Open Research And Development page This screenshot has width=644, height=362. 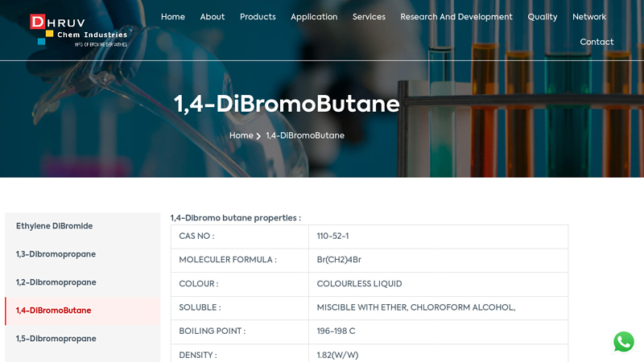(x=456, y=17)
